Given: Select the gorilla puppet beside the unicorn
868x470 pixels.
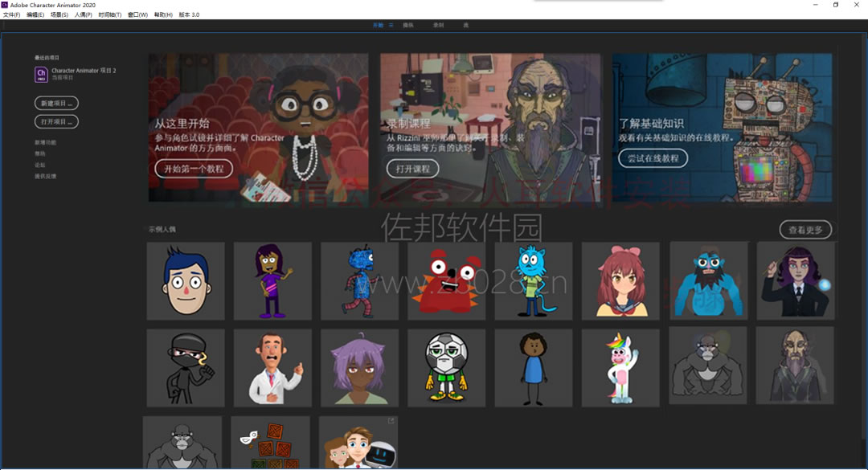Looking at the screenshot, I should [707, 366].
